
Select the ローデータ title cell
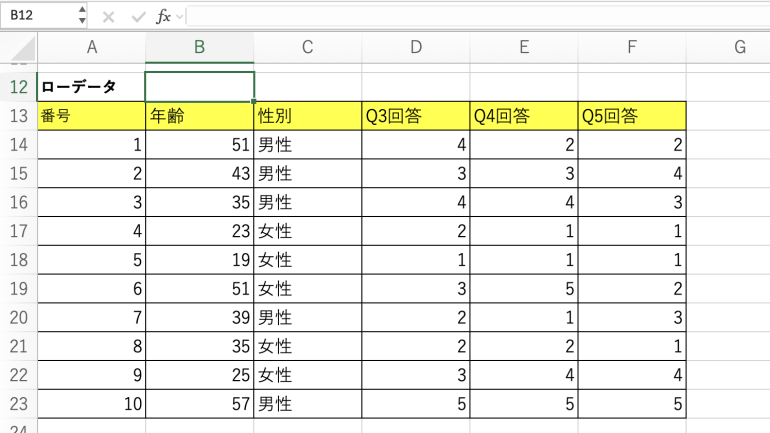91,87
